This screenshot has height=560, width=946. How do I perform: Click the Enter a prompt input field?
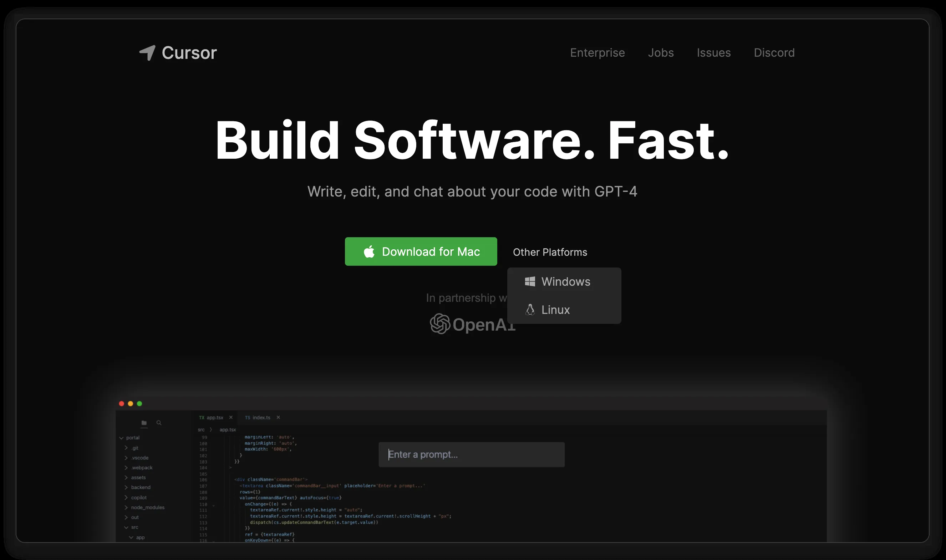pyautogui.click(x=471, y=454)
